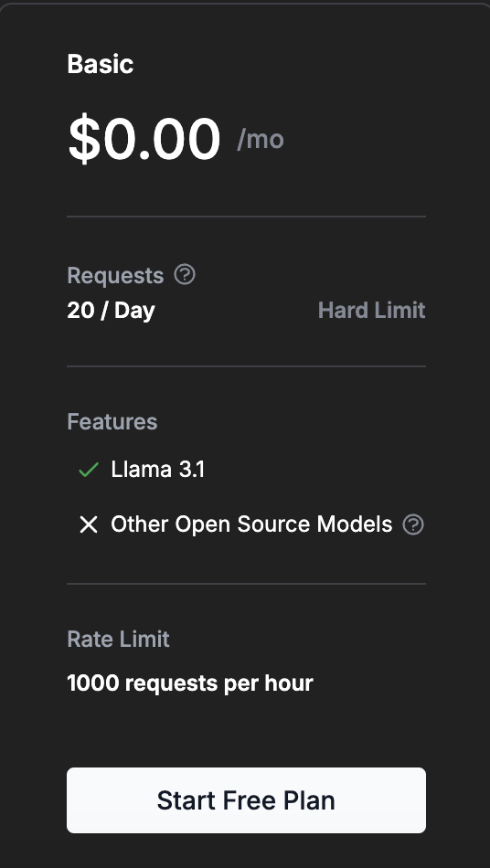Click the divider line below the price

[247, 217]
